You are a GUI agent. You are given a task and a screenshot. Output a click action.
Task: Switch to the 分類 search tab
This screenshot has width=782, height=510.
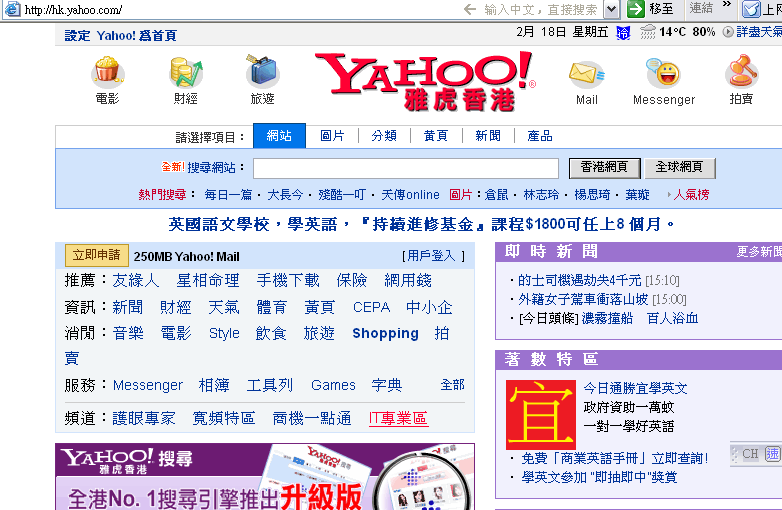pyautogui.click(x=384, y=136)
